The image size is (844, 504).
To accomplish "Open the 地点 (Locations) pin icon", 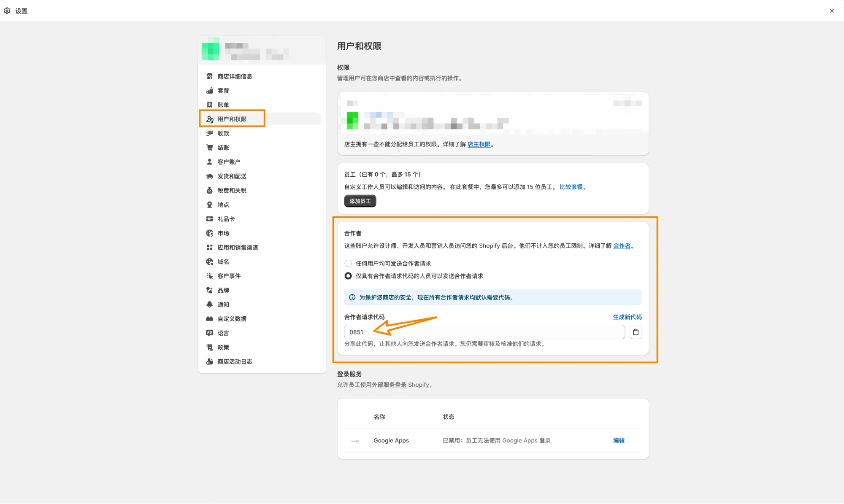I will click(209, 204).
